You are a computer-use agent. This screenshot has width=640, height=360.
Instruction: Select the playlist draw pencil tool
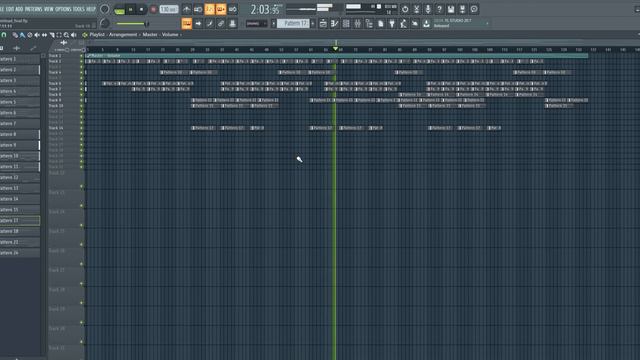[15, 35]
